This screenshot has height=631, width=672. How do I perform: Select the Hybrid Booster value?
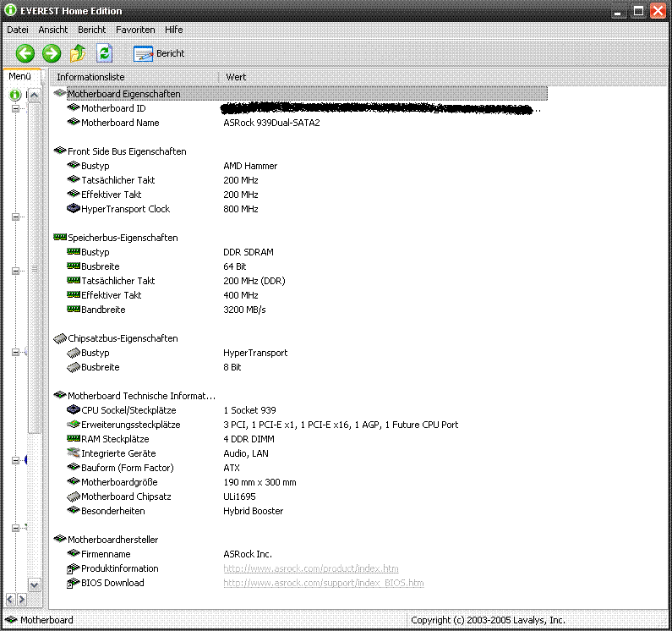tap(254, 511)
